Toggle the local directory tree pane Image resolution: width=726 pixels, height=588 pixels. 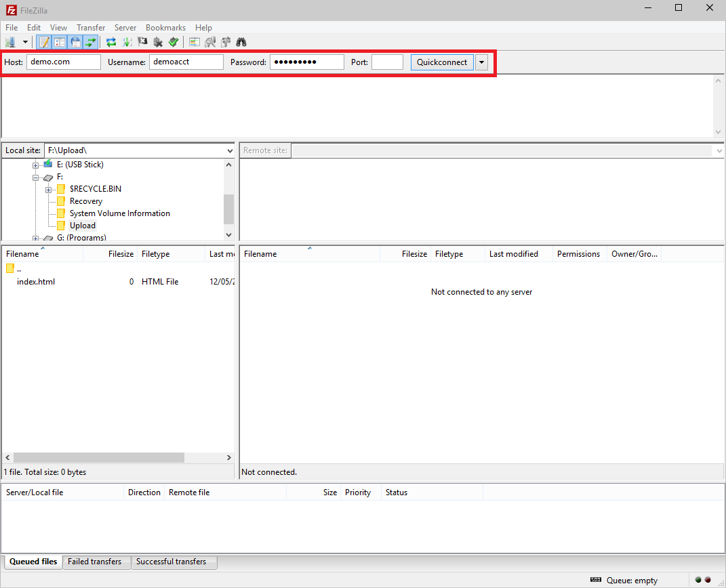point(60,42)
